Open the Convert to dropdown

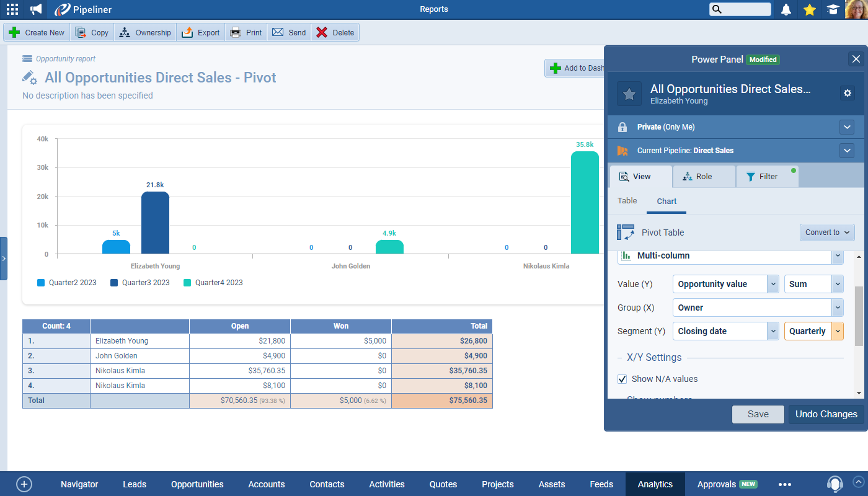click(827, 232)
